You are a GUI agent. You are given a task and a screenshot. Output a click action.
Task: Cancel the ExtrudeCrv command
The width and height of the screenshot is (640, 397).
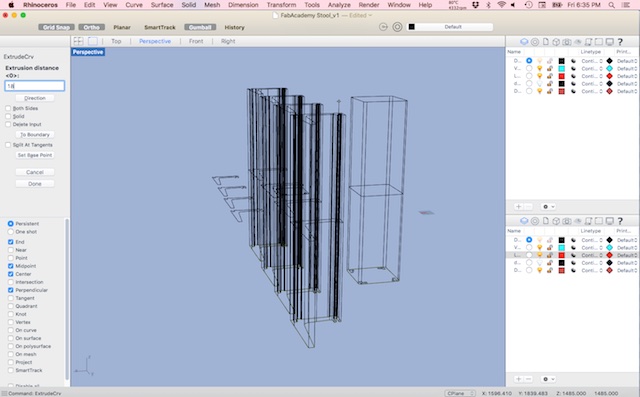point(35,172)
